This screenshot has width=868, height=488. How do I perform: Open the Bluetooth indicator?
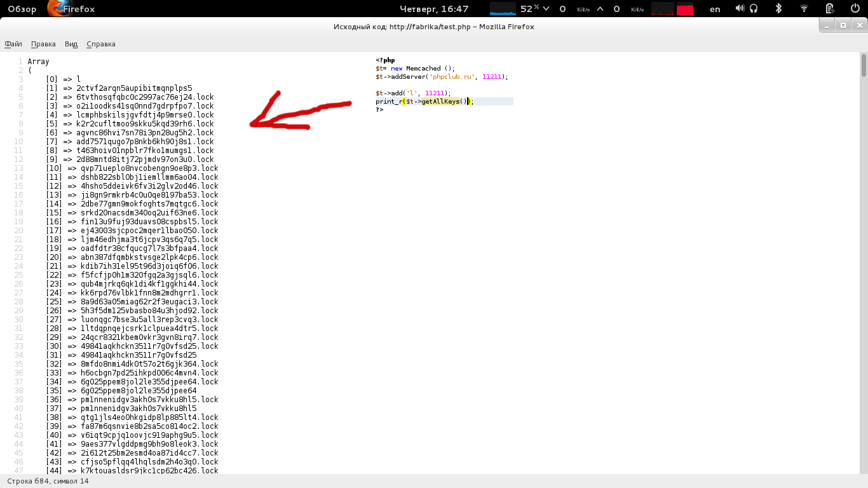click(x=778, y=8)
